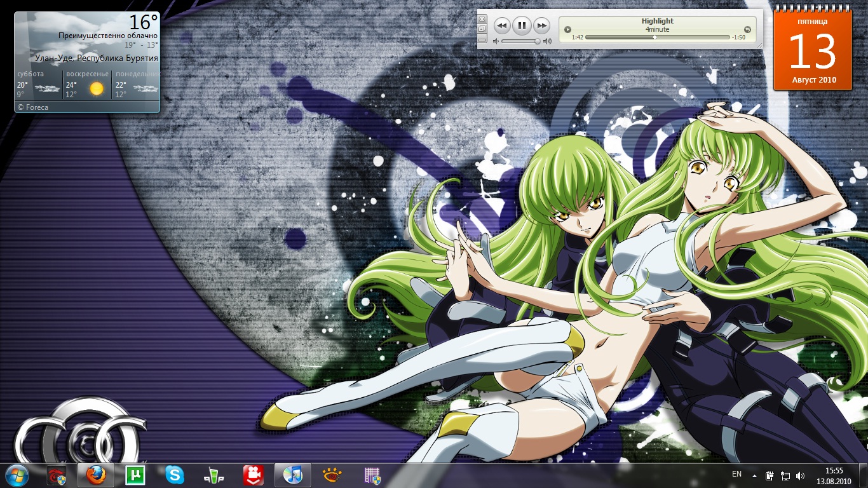
Task: Click the song progress bar in player
Action: [654, 37]
